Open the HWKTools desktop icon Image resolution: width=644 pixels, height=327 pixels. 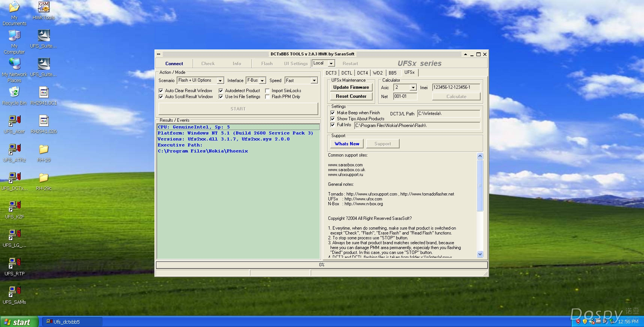43,10
